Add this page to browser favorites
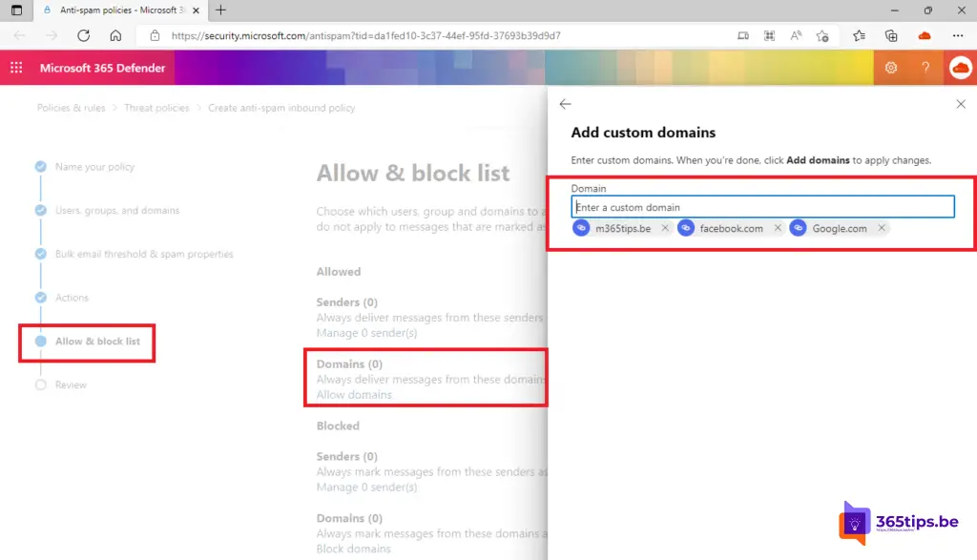The width and height of the screenshot is (977, 560). 822,36
